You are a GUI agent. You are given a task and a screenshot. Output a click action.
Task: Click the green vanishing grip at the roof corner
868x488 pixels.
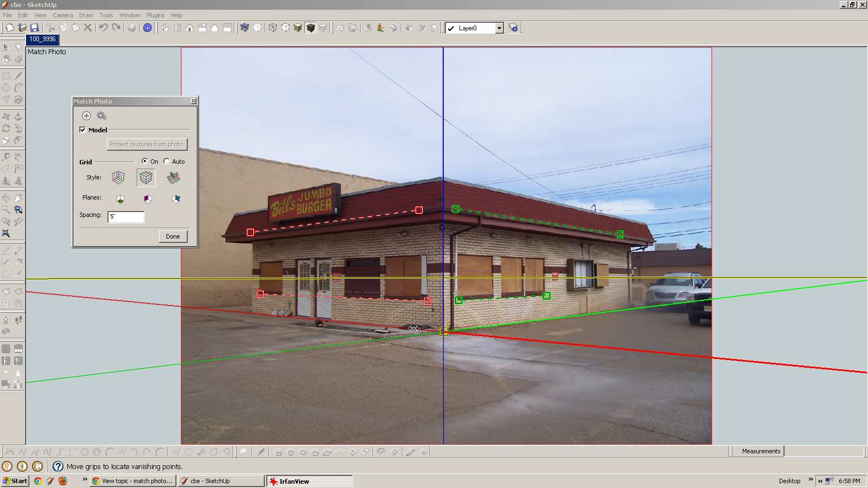[x=456, y=209]
